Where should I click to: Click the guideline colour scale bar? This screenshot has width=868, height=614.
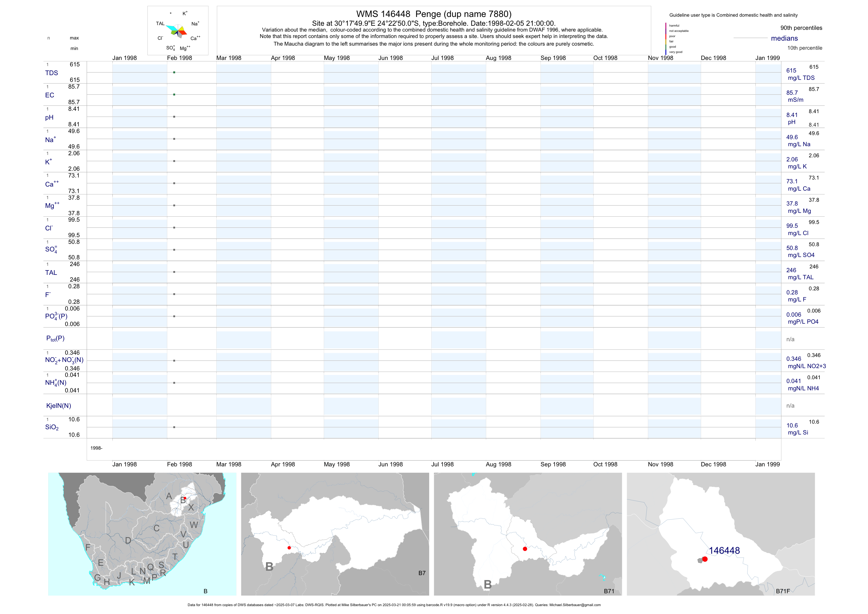[666, 39]
